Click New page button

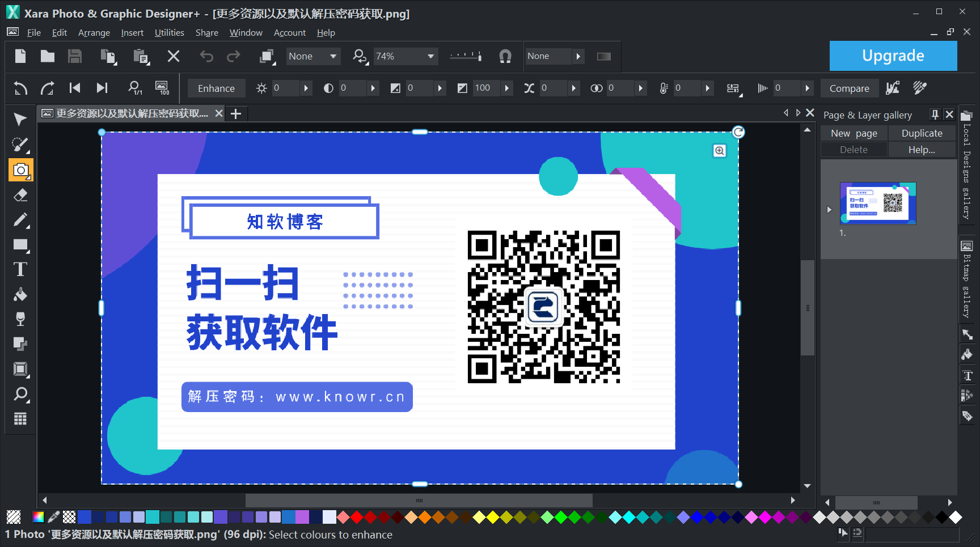(854, 133)
